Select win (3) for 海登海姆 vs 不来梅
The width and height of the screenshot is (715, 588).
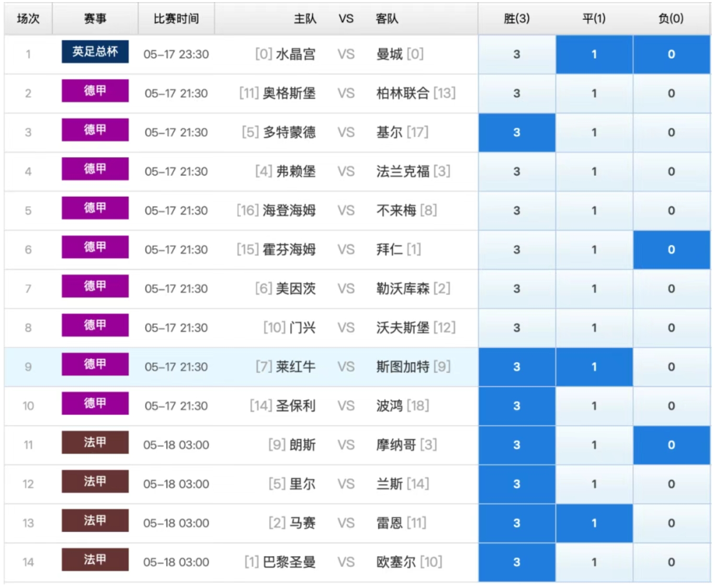coord(517,211)
